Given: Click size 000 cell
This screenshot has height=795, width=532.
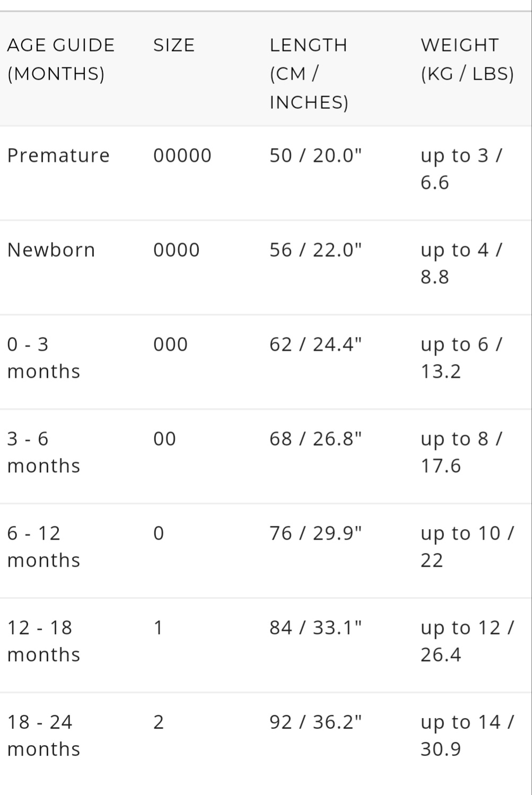Looking at the screenshot, I should tap(171, 344).
